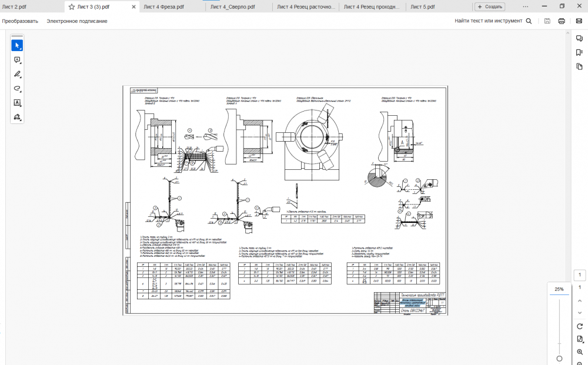Minimize the window
This screenshot has width=588, height=365.
tap(544, 6)
